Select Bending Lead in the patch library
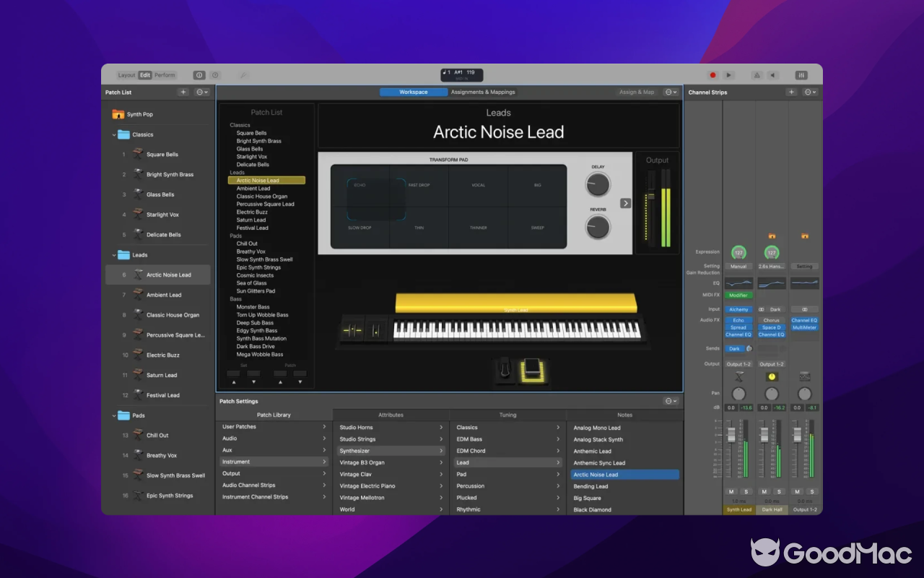The width and height of the screenshot is (924, 578). (590, 486)
